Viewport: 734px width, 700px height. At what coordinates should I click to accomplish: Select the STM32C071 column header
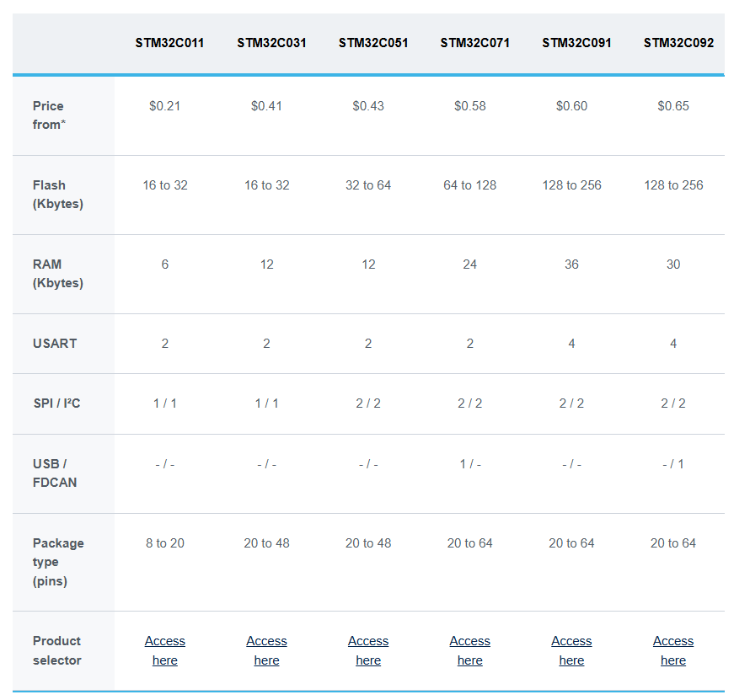[474, 43]
